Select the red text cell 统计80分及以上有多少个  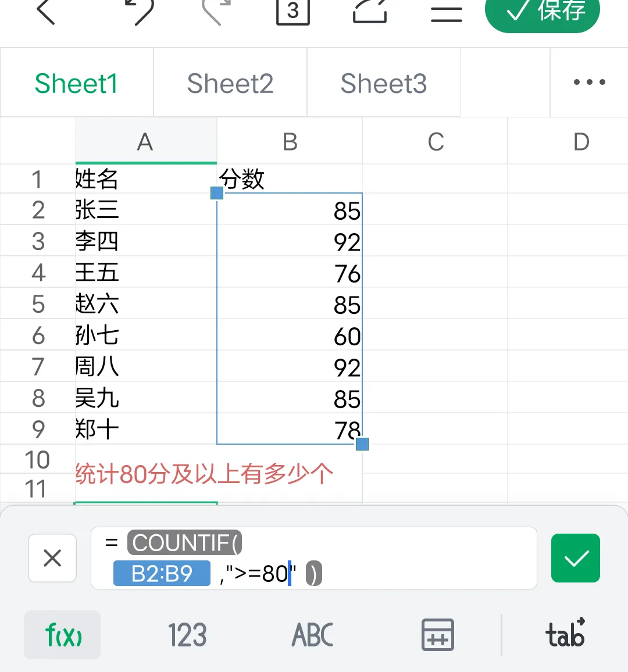pos(204,474)
